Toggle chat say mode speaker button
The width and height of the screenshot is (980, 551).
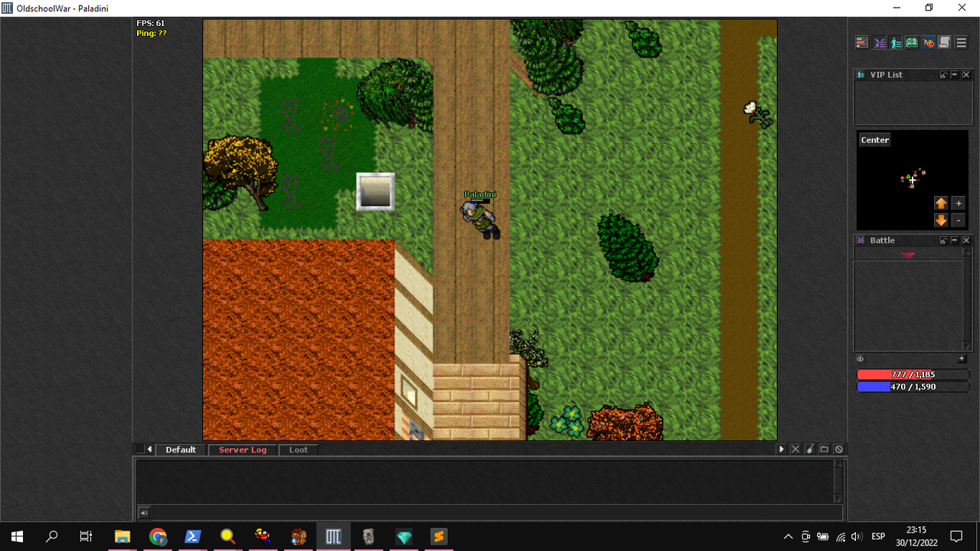click(143, 513)
